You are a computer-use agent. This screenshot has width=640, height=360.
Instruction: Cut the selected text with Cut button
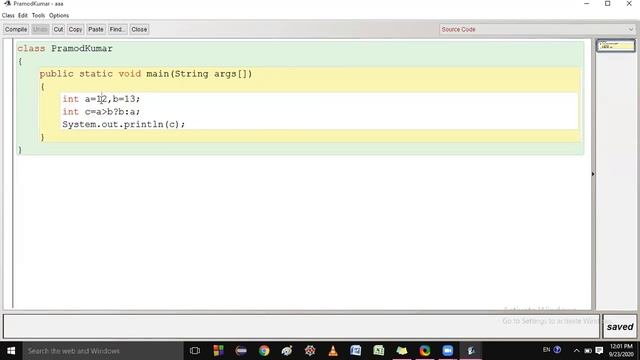pos(58,29)
